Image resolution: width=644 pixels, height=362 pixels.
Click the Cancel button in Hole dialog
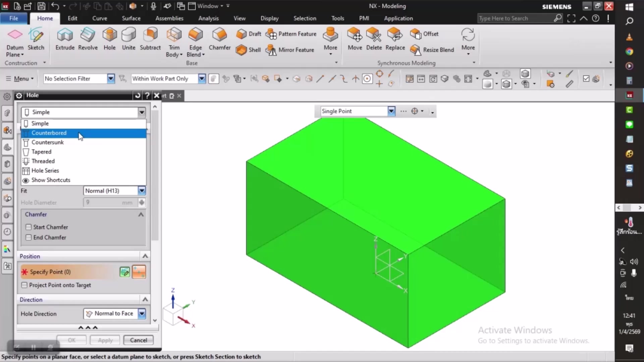click(138, 340)
